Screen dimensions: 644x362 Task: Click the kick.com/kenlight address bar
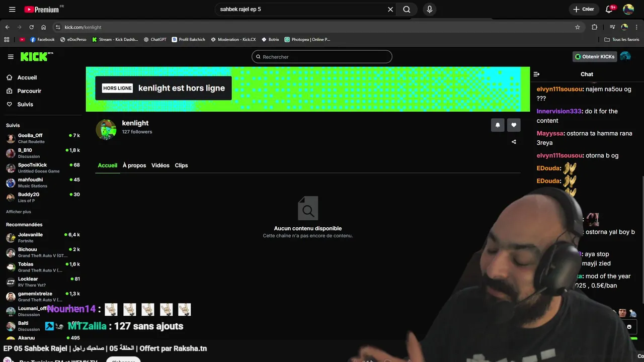(x=317, y=27)
